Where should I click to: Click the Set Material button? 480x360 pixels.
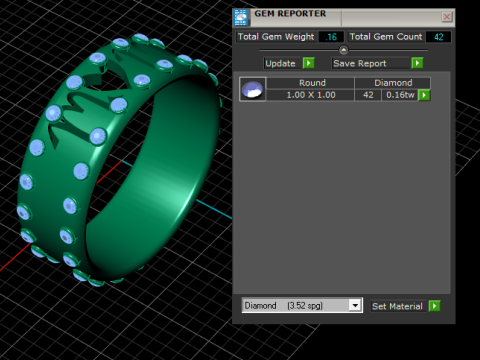point(397,306)
